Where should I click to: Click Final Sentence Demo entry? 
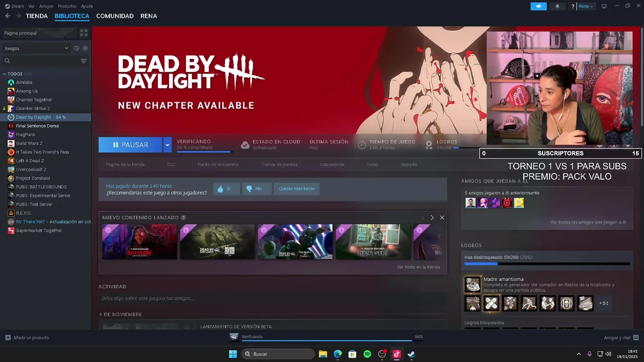pyautogui.click(x=37, y=126)
